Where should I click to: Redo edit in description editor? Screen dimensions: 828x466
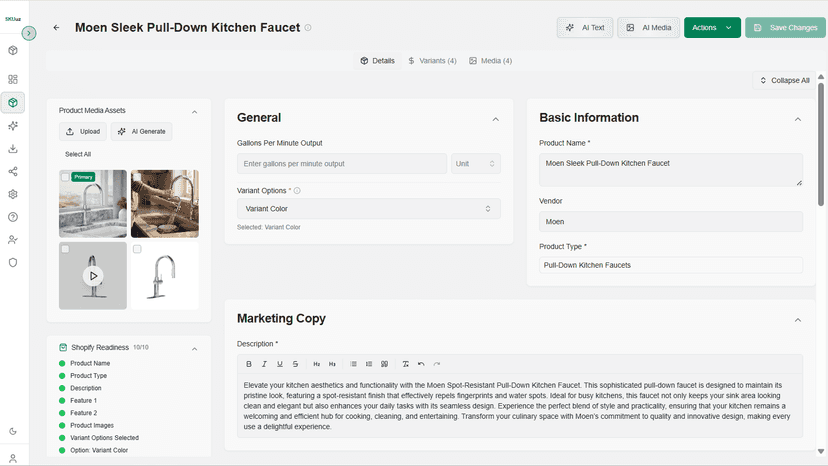[437, 364]
